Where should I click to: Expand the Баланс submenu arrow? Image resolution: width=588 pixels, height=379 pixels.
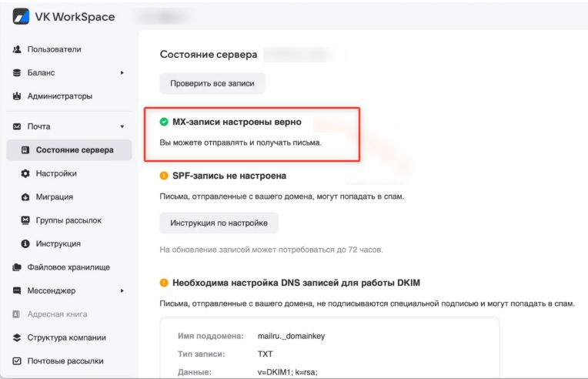click(x=122, y=73)
